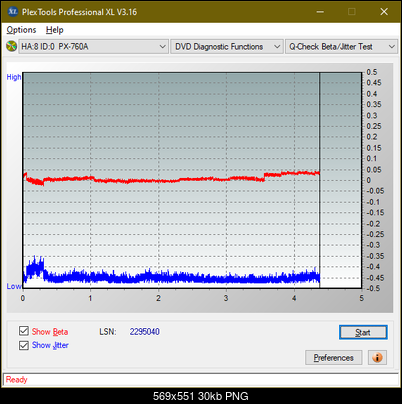The image size is (402, 404).
Task: Click the LSN: label
Action: 108,332
